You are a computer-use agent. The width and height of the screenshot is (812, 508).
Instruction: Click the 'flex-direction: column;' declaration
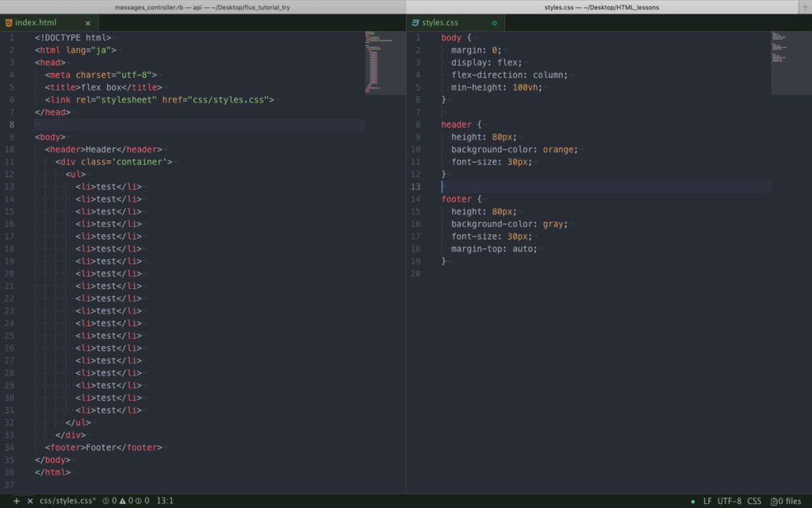(510, 75)
